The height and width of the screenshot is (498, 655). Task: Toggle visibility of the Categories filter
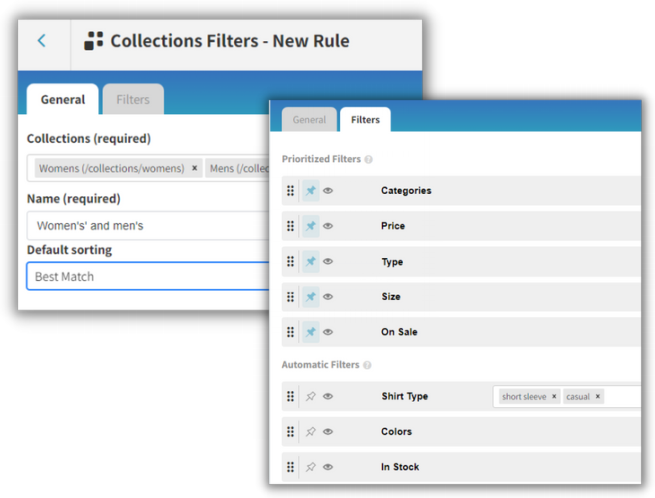[328, 191]
